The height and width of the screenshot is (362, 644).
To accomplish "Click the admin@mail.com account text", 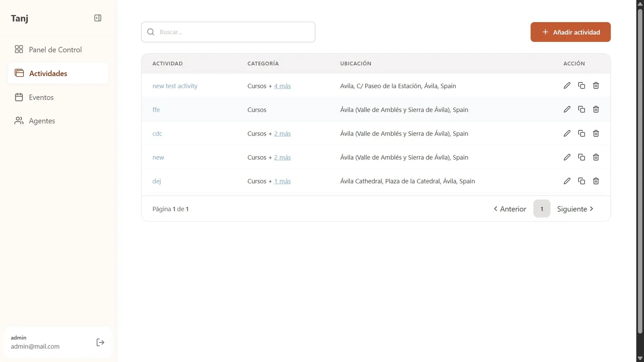I will [x=35, y=346].
